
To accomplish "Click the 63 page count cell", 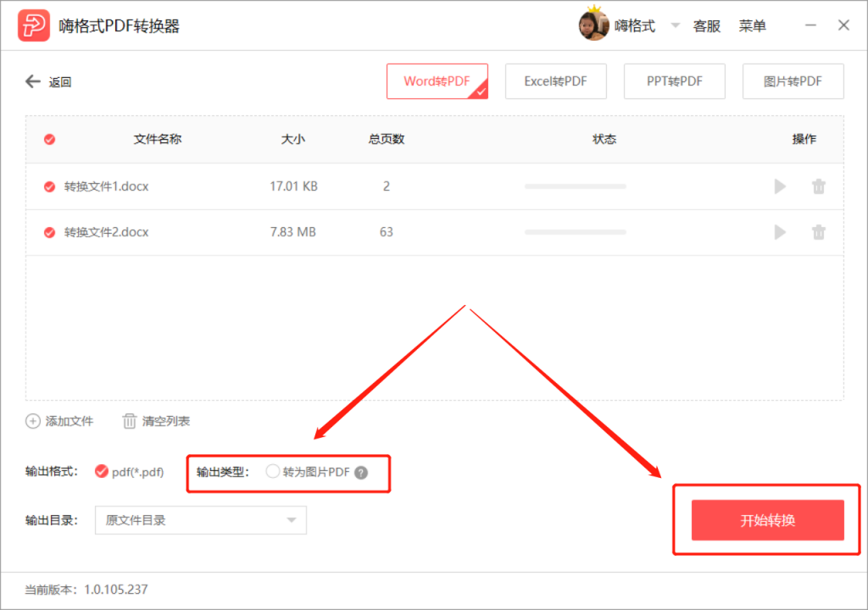I will click(x=386, y=232).
